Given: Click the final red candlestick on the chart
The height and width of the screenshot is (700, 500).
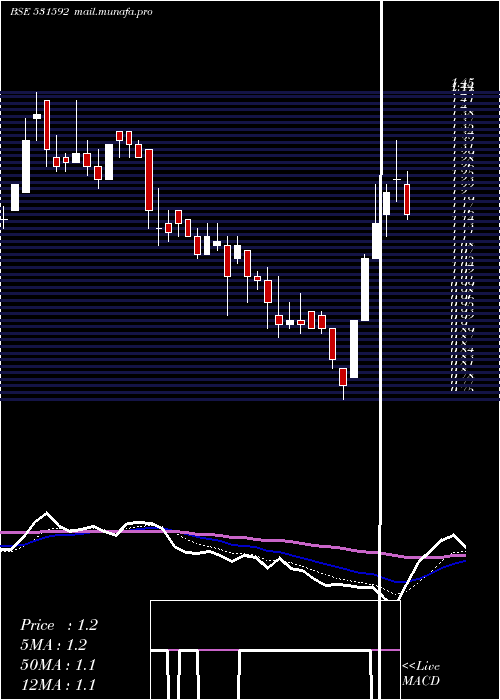Looking at the screenshot, I should [407, 199].
